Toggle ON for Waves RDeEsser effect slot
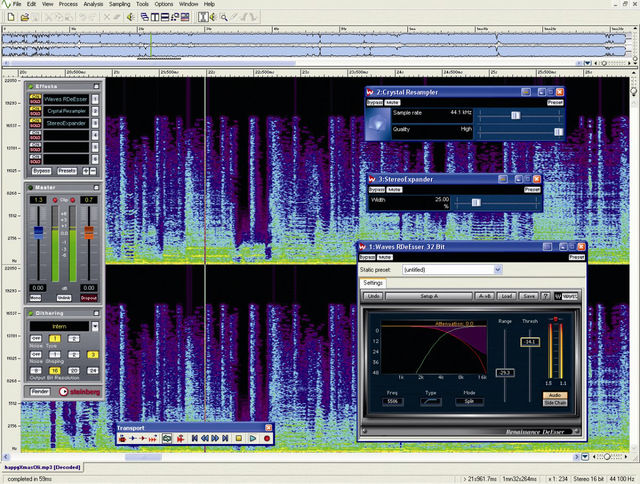The height and width of the screenshot is (484, 640). 36,97
